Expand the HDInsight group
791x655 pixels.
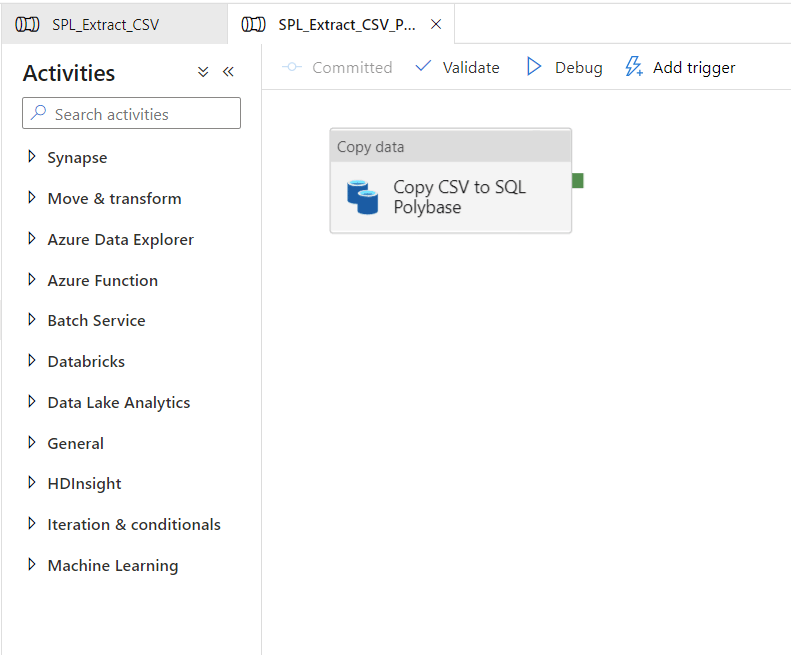32,482
